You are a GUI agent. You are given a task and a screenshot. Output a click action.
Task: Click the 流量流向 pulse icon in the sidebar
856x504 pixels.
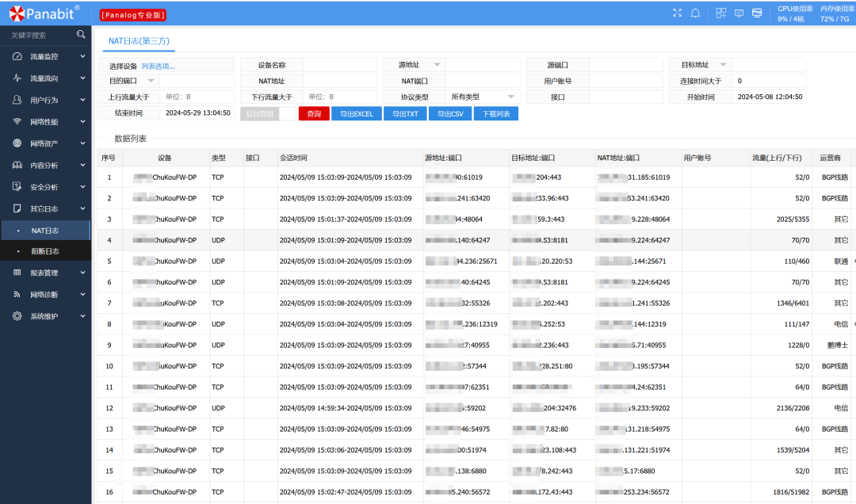click(x=17, y=78)
